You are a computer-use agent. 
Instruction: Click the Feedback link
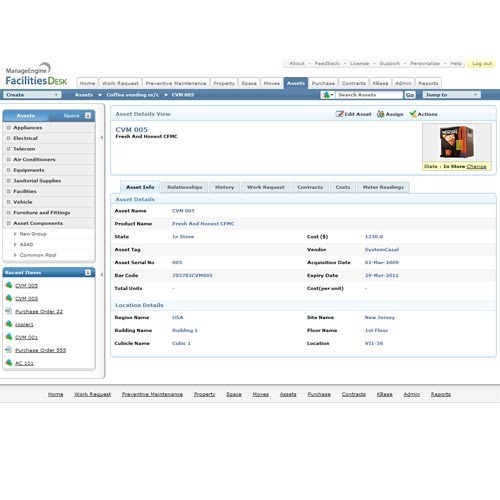(x=327, y=63)
